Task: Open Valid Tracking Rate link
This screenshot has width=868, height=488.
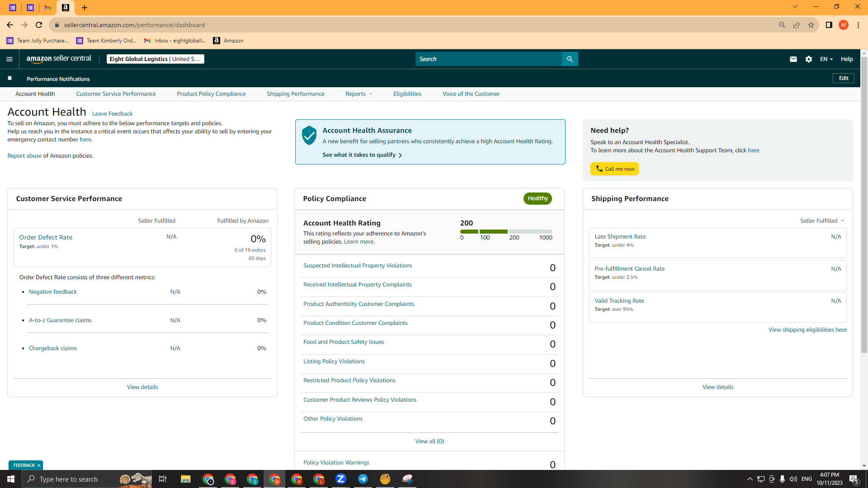Action: pyautogui.click(x=619, y=301)
